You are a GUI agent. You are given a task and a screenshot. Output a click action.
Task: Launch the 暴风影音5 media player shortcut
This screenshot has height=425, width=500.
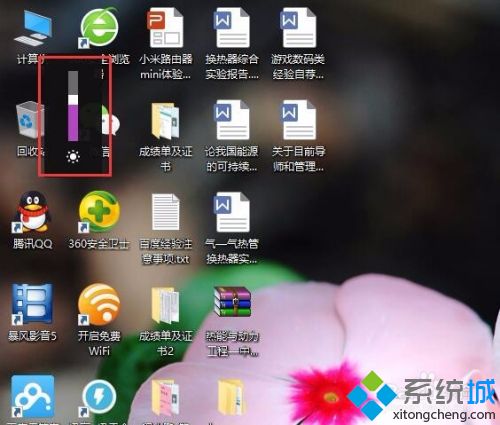coord(32,304)
